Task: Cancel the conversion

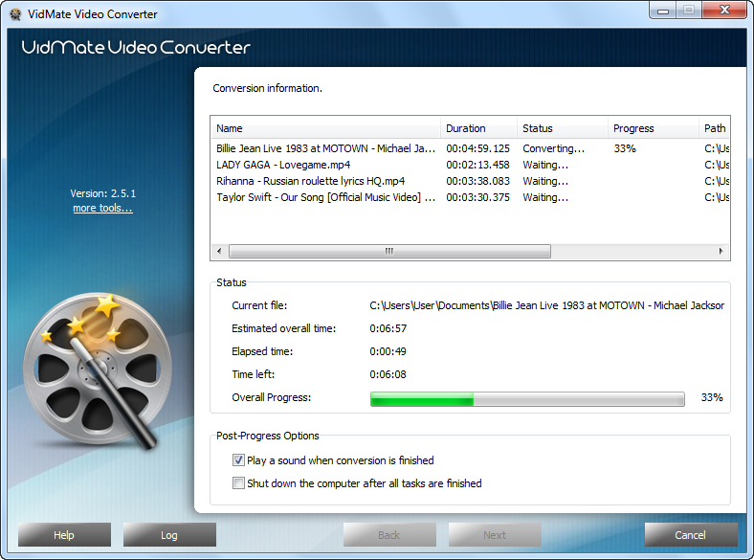Action: click(691, 535)
